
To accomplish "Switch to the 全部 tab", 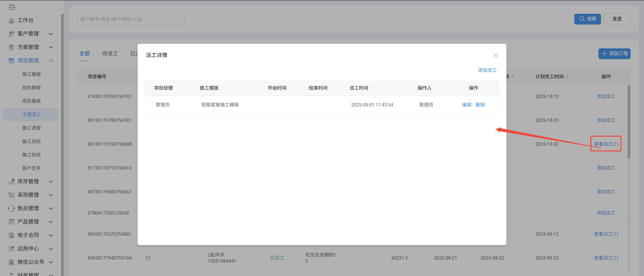I will (85, 54).
